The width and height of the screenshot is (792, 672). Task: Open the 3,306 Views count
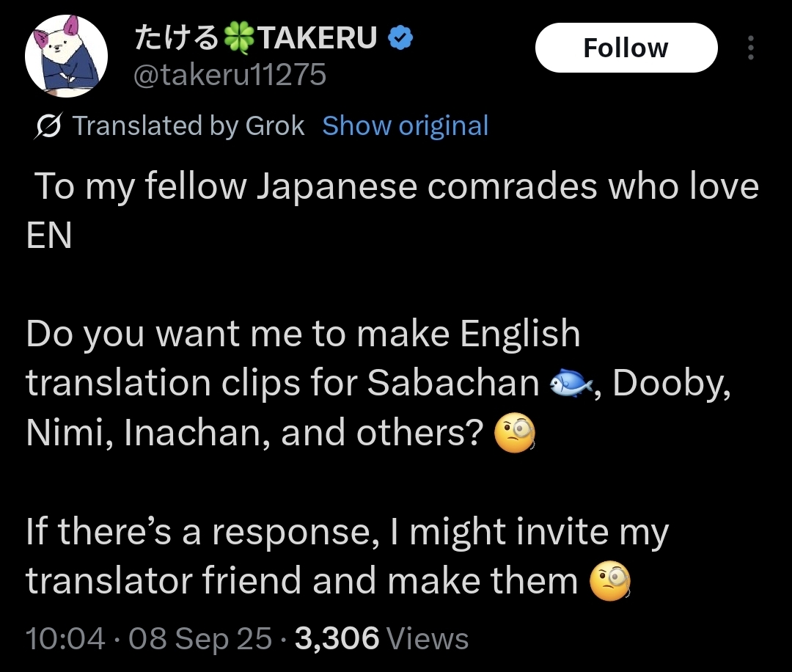(381, 638)
